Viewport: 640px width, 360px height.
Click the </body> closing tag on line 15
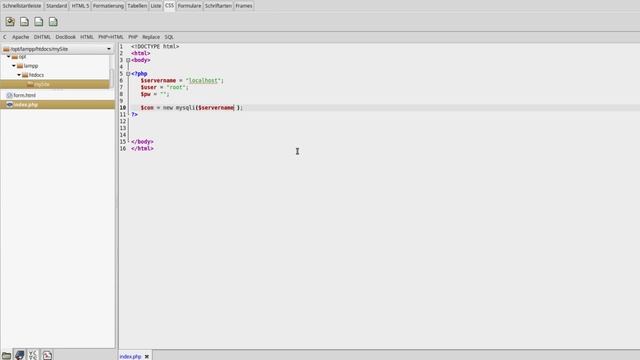coord(142,142)
